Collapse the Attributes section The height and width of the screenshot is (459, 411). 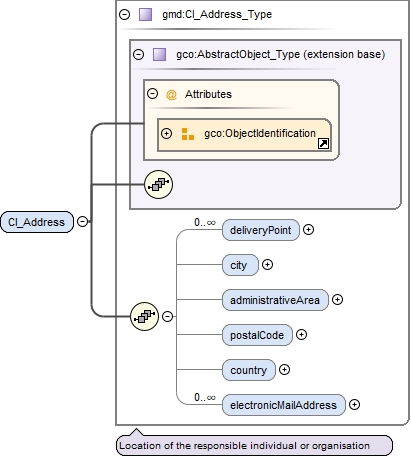(x=152, y=94)
